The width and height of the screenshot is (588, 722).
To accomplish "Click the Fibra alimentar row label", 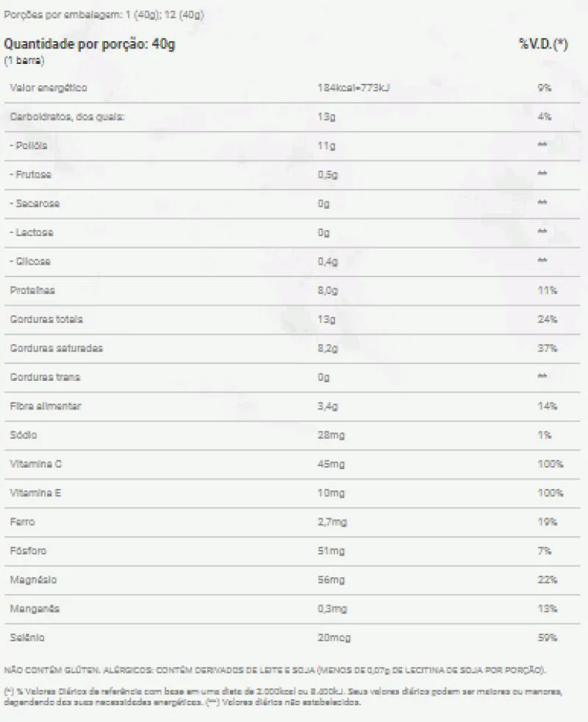I will [45, 406].
